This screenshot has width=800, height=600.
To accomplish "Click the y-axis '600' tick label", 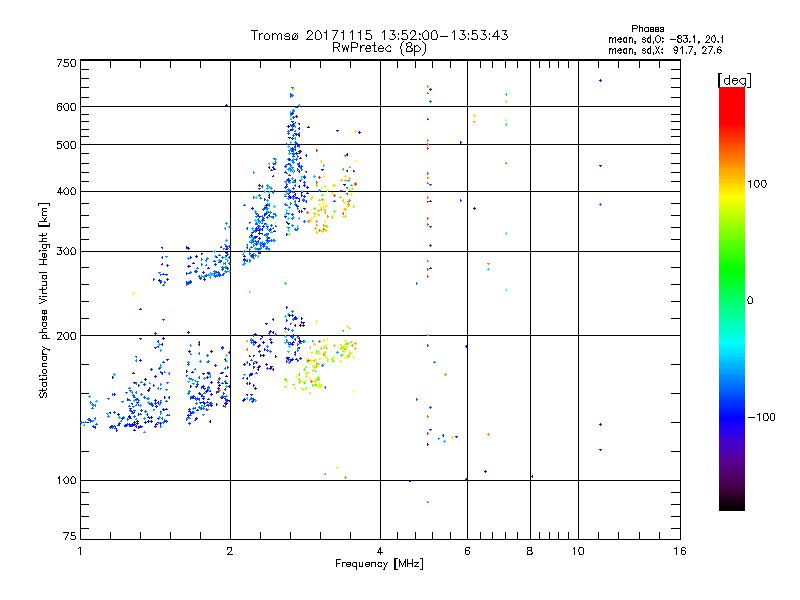I will pyautogui.click(x=66, y=107).
